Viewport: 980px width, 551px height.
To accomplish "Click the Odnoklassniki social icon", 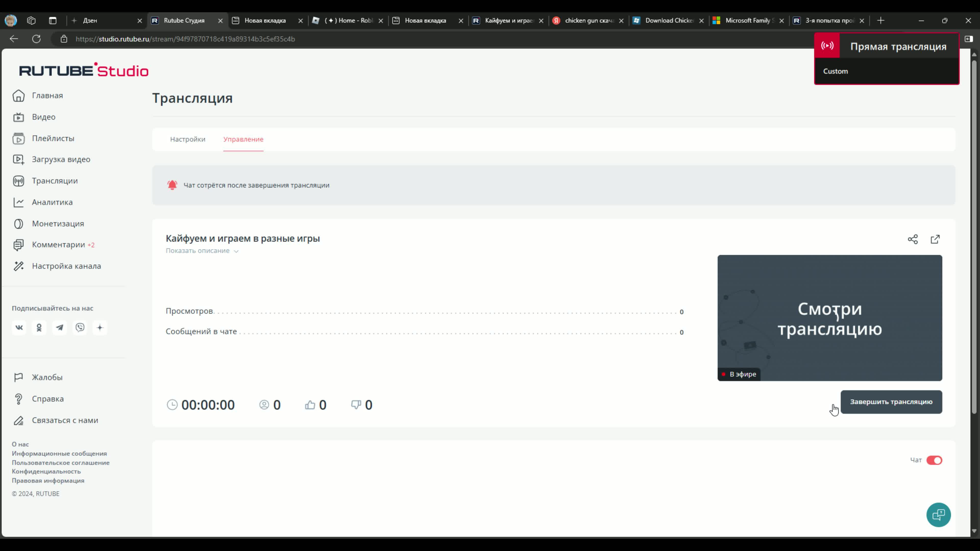I will [39, 327].
